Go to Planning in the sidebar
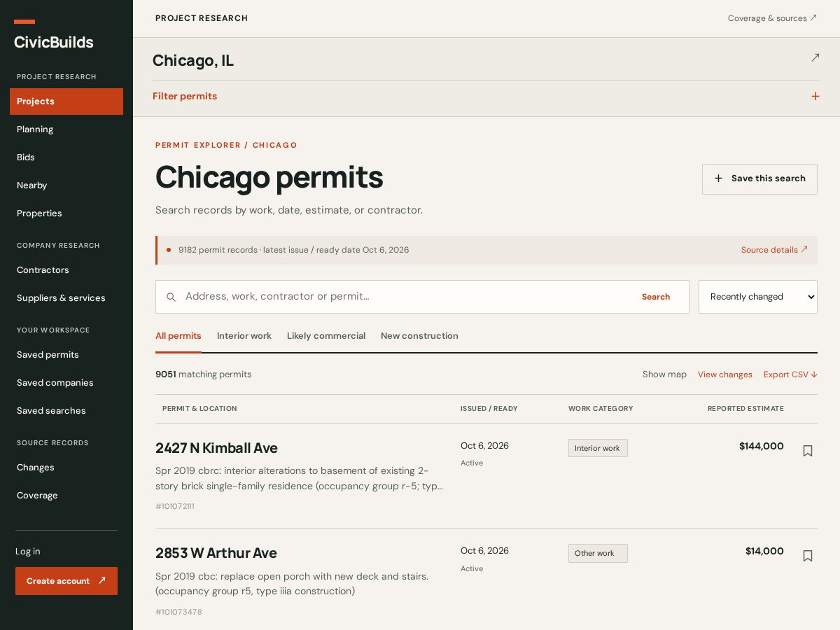This screenshot has height=630, width=840. (x=66, y=129)
